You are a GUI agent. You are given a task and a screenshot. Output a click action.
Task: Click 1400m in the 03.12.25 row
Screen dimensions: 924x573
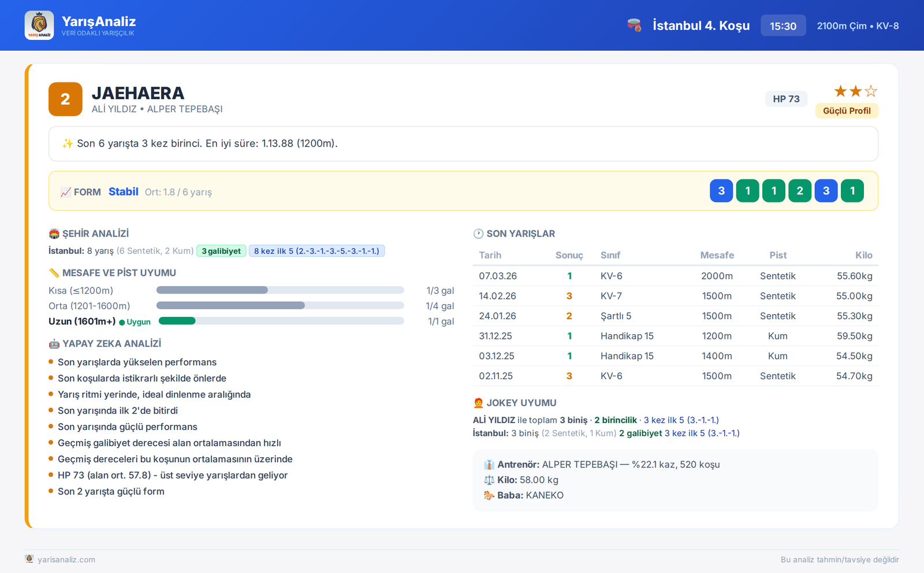pos(717,356)
